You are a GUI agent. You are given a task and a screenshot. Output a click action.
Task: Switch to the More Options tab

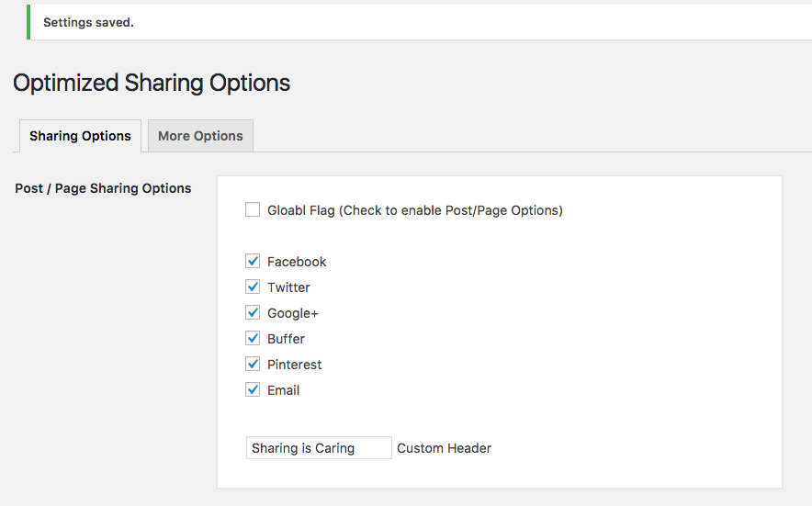[200, 136]
